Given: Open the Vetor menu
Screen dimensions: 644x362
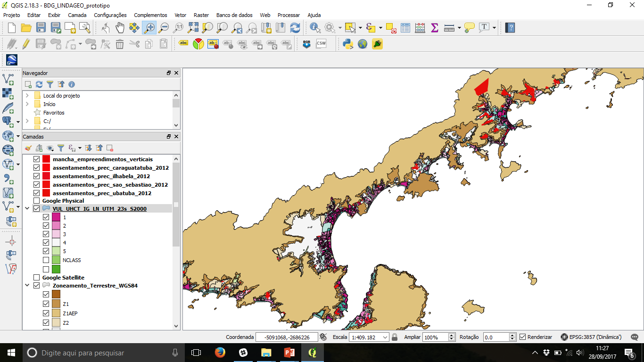Looking at the screenshot, I should (180, 15).
